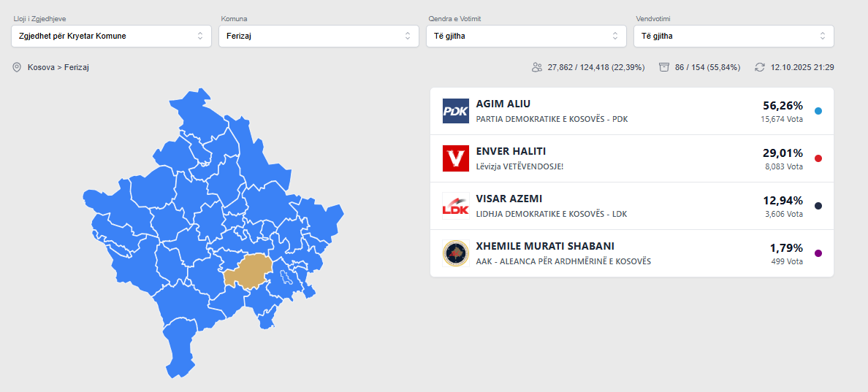Click the LDK party logo
The height and width of the screenshot is (392, 868).
click(x=455, y=206)
